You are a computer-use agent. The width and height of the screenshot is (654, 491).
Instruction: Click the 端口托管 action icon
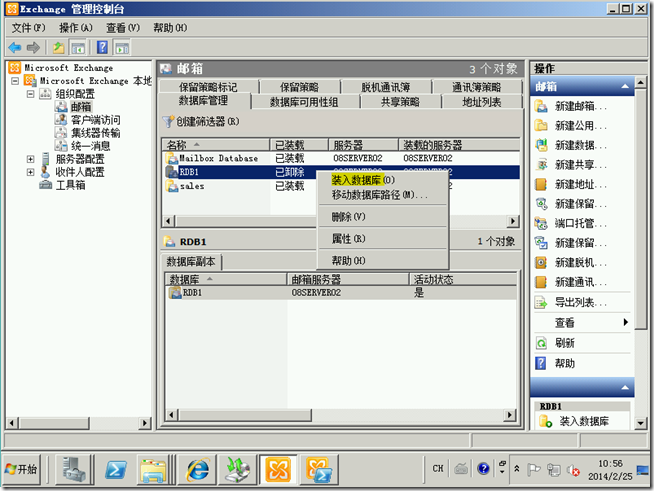(x=541, y=223)
